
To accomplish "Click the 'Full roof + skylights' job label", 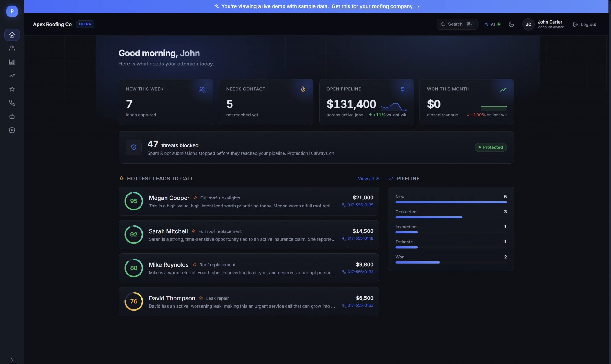I will click(220, 198).
